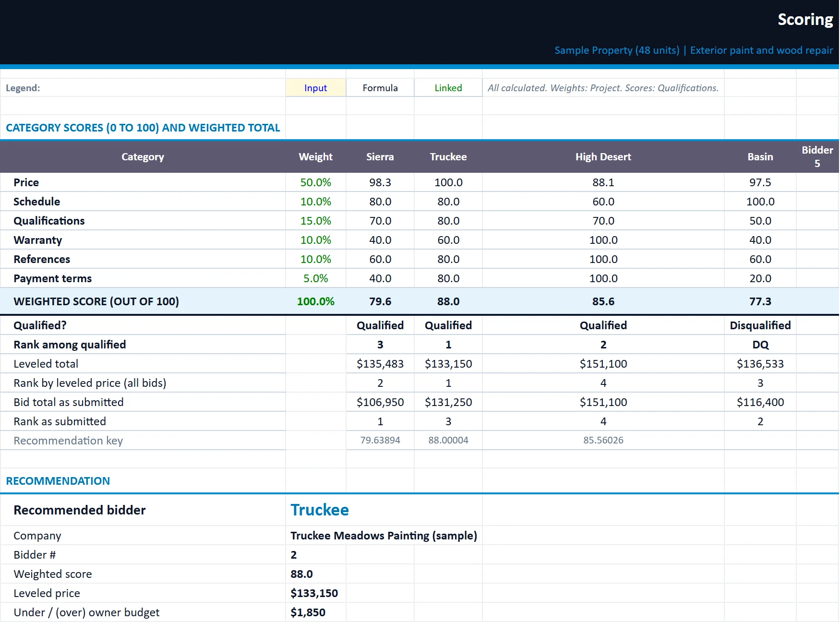The height and width of the screenshot is (622, 840).
Task: Select the Input legend cell
Action: tap(316, 88)
